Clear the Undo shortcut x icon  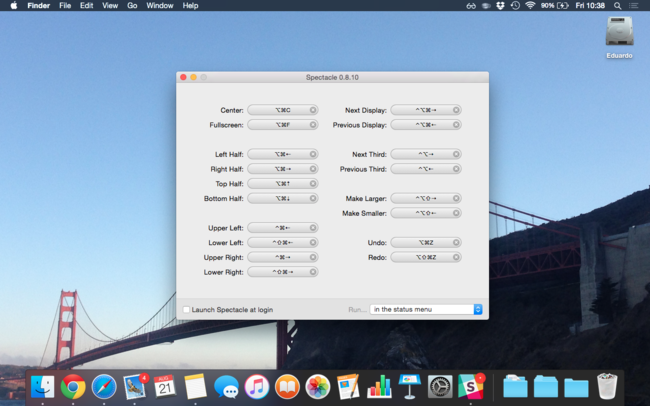[456, 243]
